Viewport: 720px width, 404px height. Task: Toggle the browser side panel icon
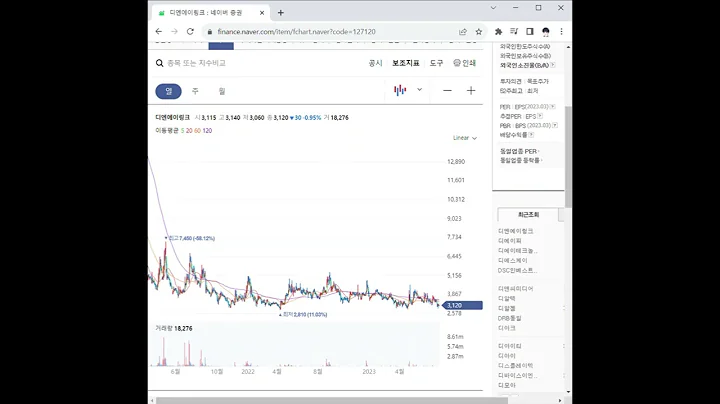point(529,32)
